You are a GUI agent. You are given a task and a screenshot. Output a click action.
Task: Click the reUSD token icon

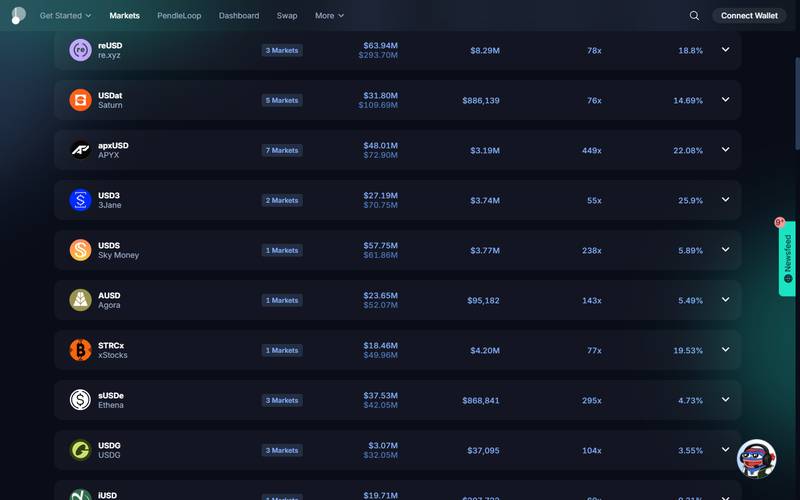tap(80, 50)
